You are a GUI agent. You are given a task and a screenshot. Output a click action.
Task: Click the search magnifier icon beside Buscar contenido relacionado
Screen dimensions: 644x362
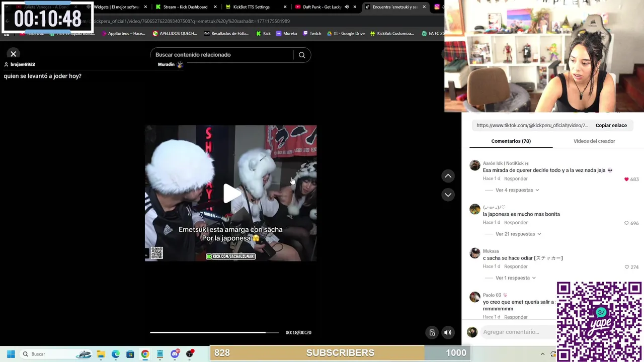click(x=302, y=55)
